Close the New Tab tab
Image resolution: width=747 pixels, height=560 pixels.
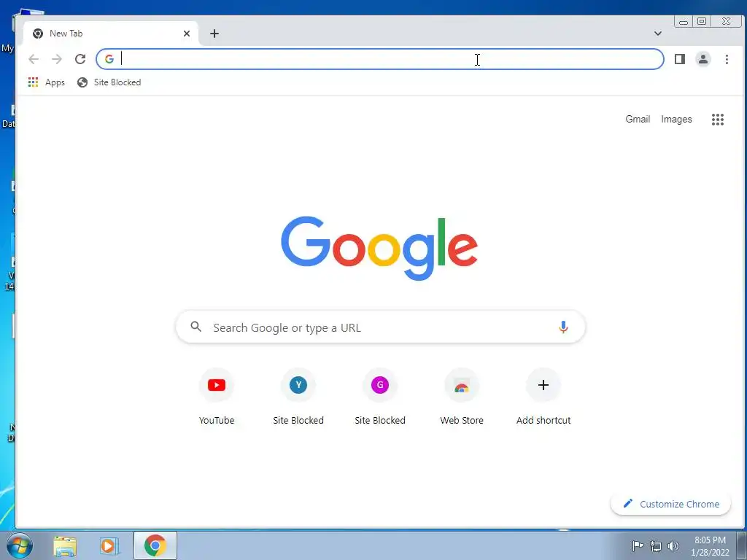click(x=187, y=34)
